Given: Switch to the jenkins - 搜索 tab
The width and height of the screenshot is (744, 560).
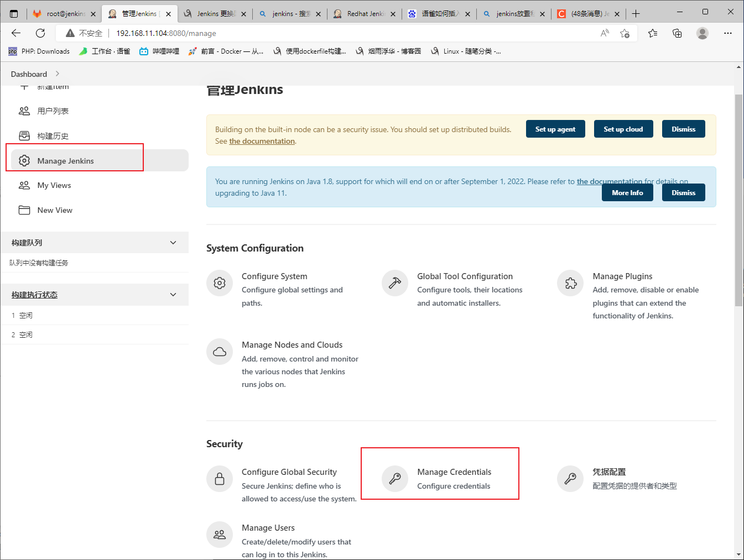Looking at the screenshot, I should click(x=290, y=14).
